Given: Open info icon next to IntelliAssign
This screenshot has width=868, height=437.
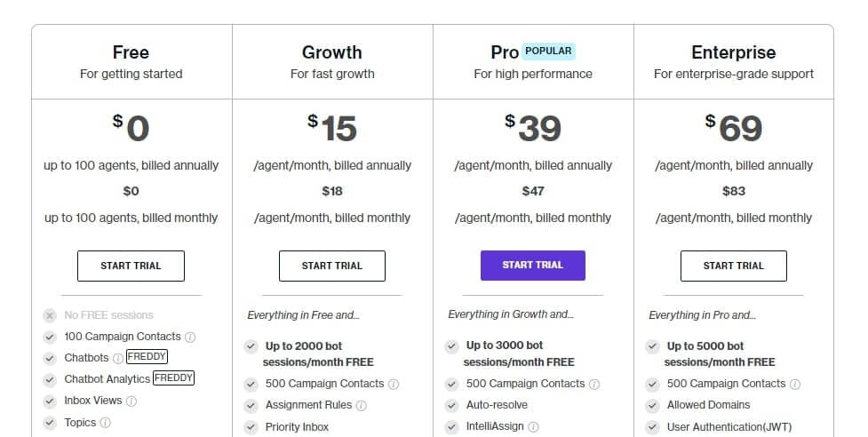Looking at the screenshot, I should [x=533, y=427].
